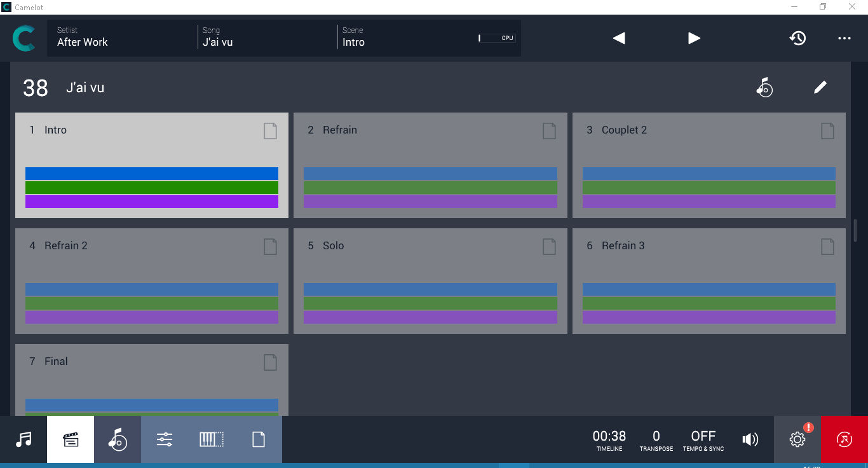Switch to the mixer sliders tab
This screenshot has height=468, width=868.
(x=165, y=439)
